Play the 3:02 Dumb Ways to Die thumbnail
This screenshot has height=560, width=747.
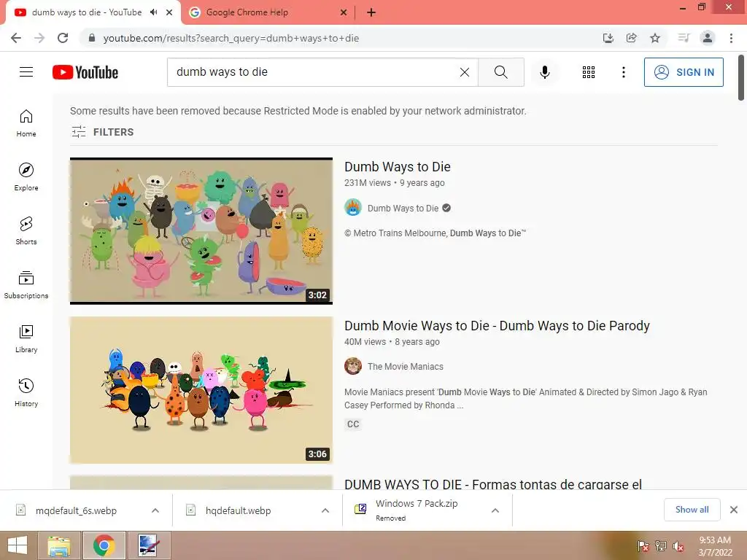tap(201, 231)
